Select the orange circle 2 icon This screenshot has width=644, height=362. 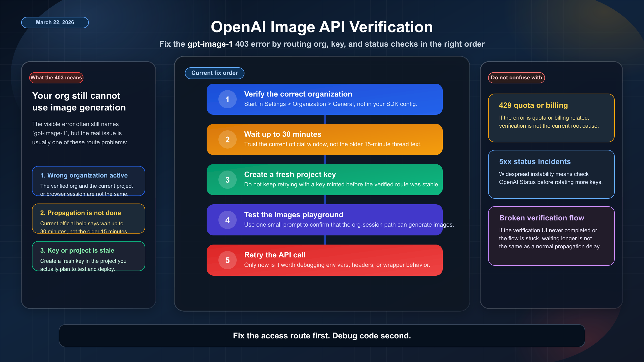click(x=227, y=139)
